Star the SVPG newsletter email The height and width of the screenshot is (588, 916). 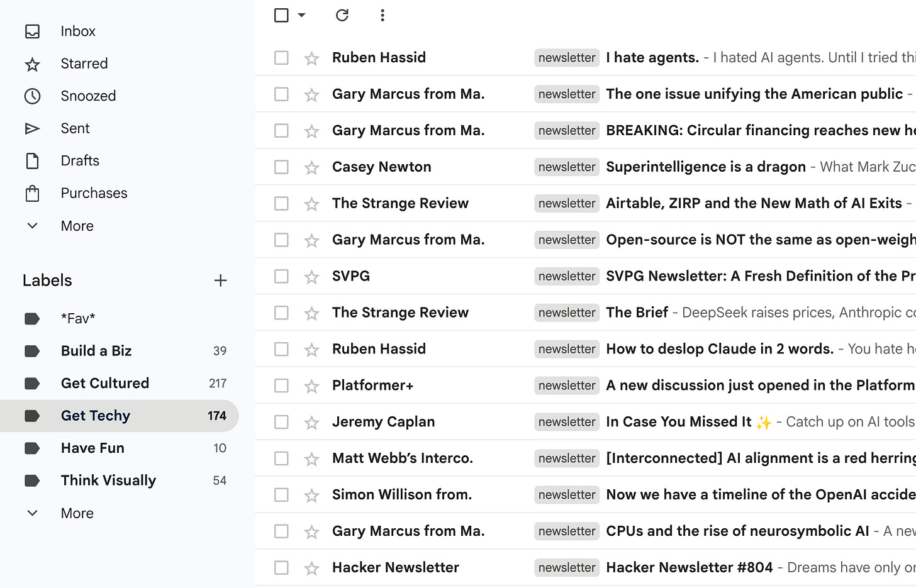(x=311, y=277)
